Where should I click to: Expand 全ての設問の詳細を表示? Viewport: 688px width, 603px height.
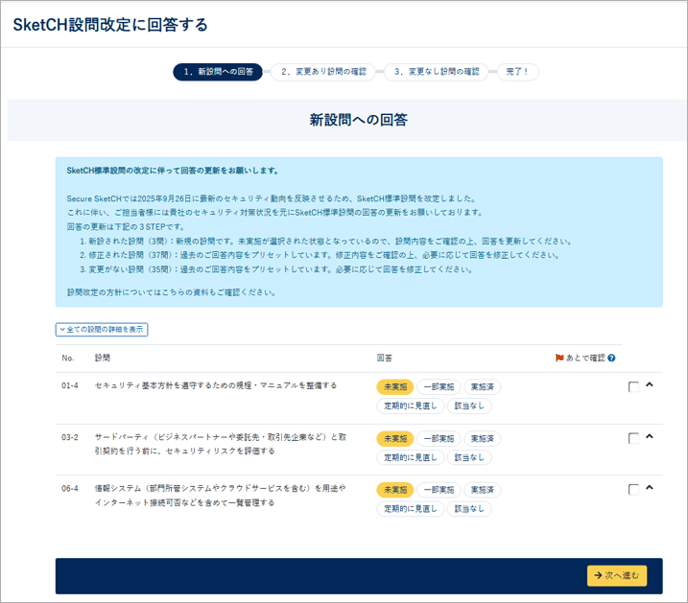coord(102,330)
